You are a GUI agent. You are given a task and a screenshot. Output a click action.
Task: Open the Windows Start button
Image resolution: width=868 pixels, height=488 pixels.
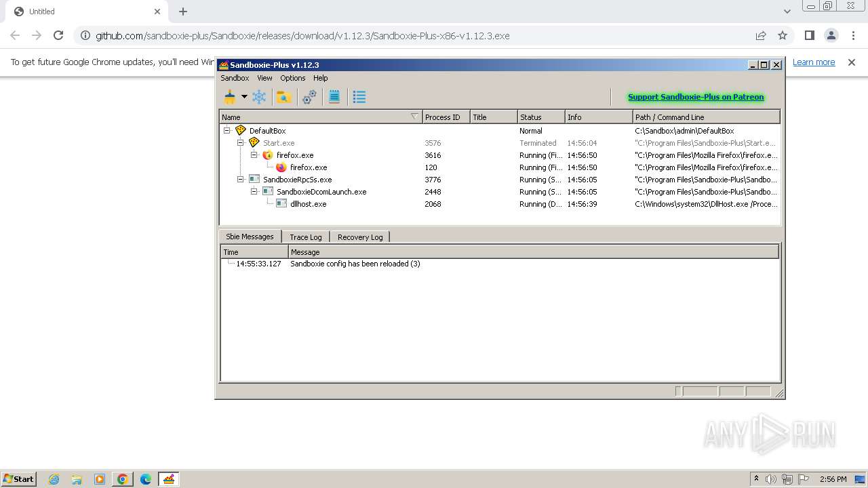[x=18, y=479]
